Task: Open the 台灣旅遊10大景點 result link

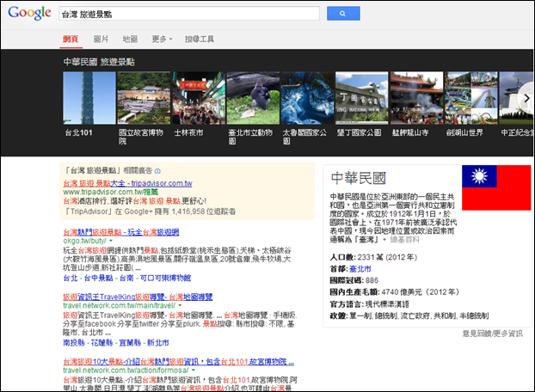Action: point(178,362)
